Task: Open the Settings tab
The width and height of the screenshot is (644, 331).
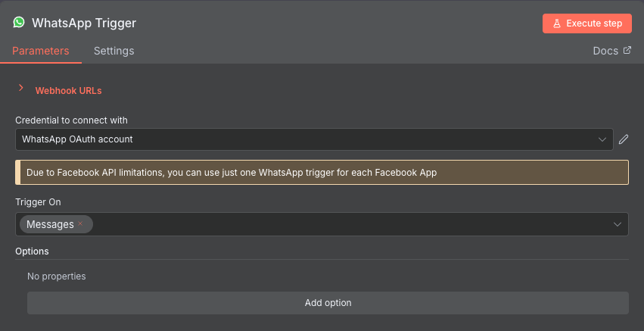Action: tap(114, 51)
